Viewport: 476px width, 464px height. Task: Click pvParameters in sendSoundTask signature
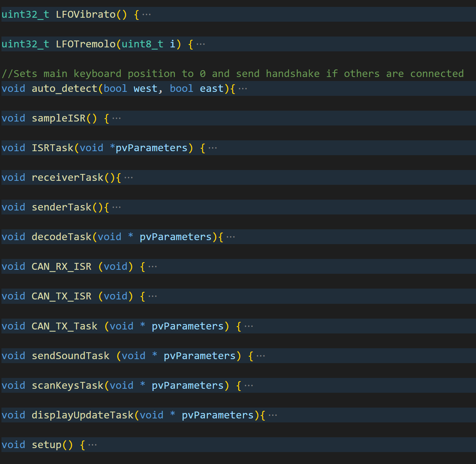click(200, 356)
